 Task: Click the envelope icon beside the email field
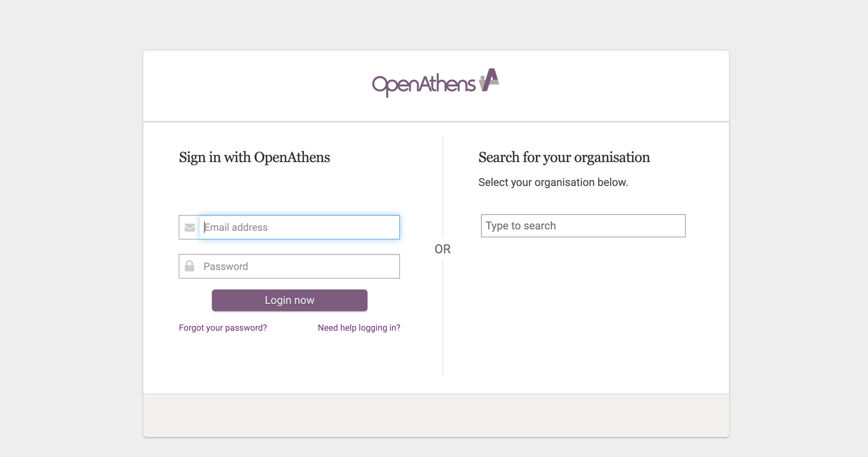coord(189,227)
